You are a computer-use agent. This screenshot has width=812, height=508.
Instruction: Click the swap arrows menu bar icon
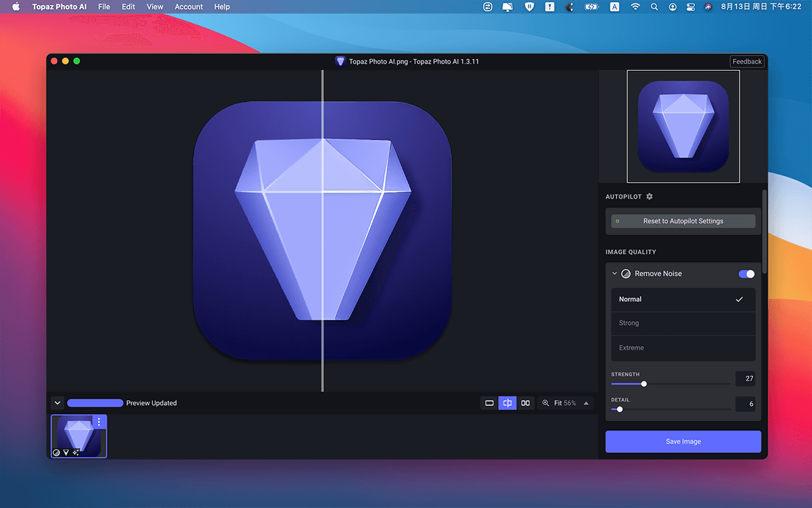point(488,7)
